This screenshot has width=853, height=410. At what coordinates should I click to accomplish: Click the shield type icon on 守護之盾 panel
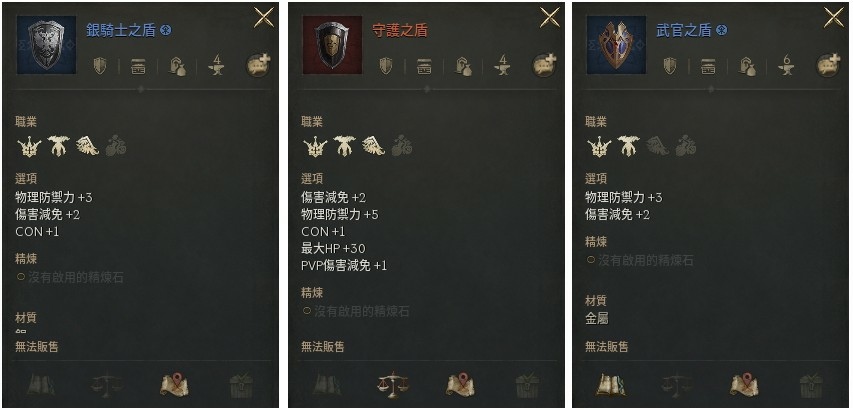386,66
